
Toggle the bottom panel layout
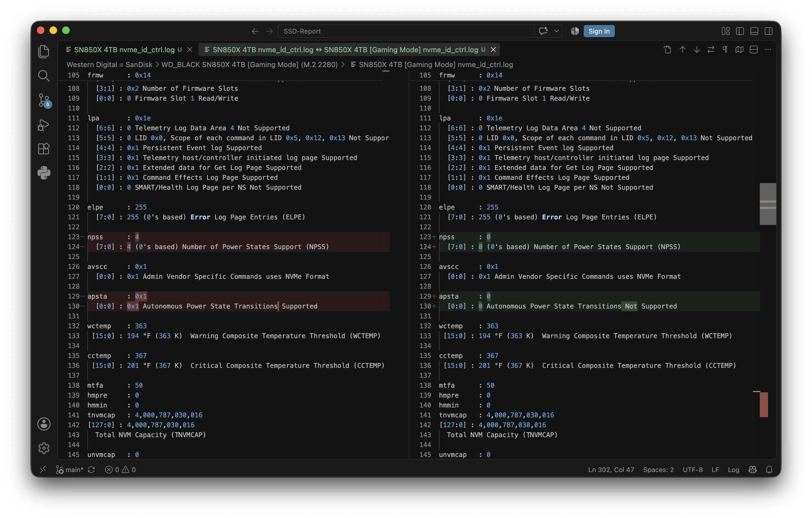[x=754, y=31]
